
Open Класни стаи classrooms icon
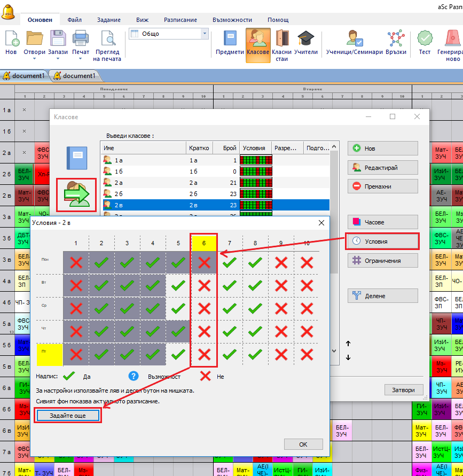point(282,40)
